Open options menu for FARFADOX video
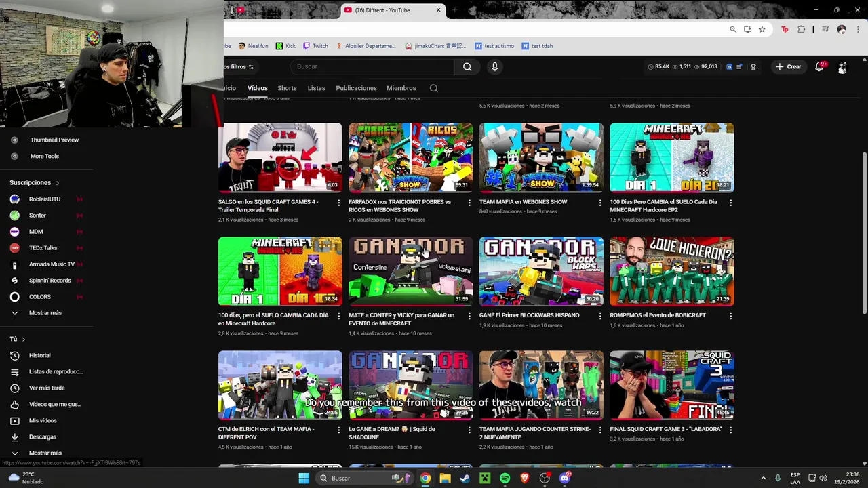Viewport: 868px width, 488px height. pos(469,202)
